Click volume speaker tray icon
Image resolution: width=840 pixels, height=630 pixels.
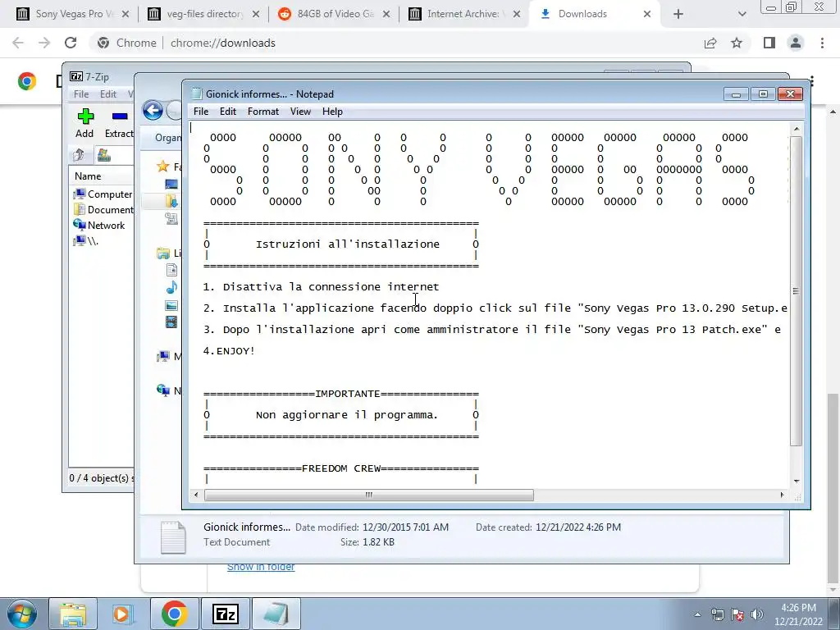point(756,614)
